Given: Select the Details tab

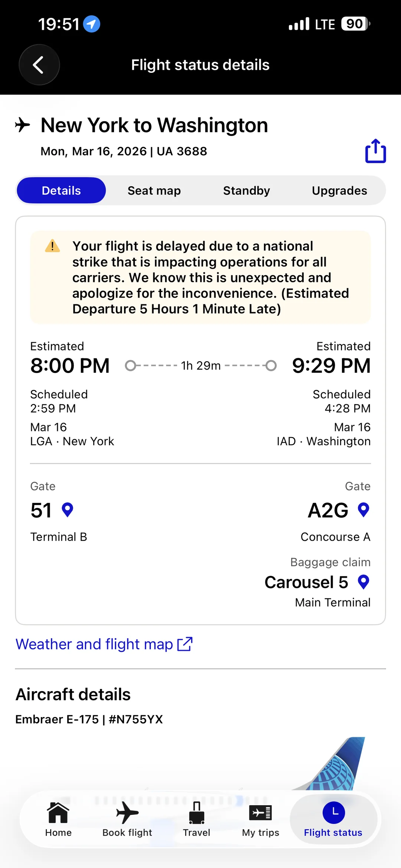Looking at the screenshot, I should (x=61, y=191).
